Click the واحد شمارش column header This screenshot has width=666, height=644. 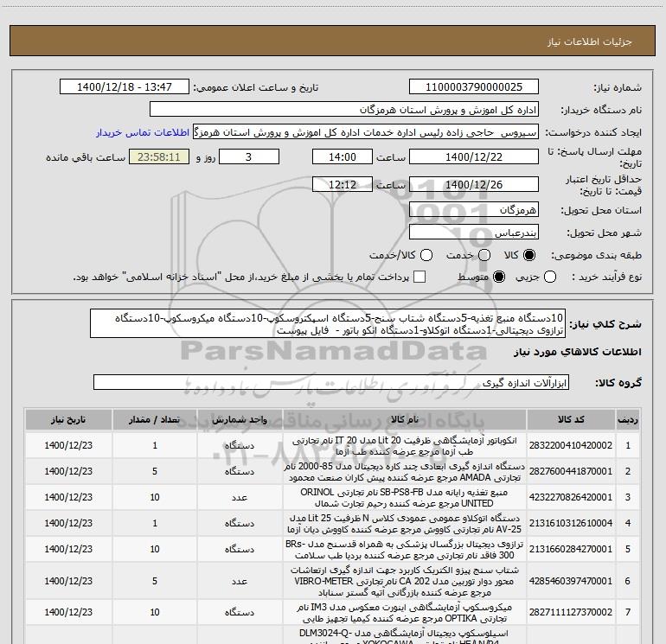[x=240, y=420]
